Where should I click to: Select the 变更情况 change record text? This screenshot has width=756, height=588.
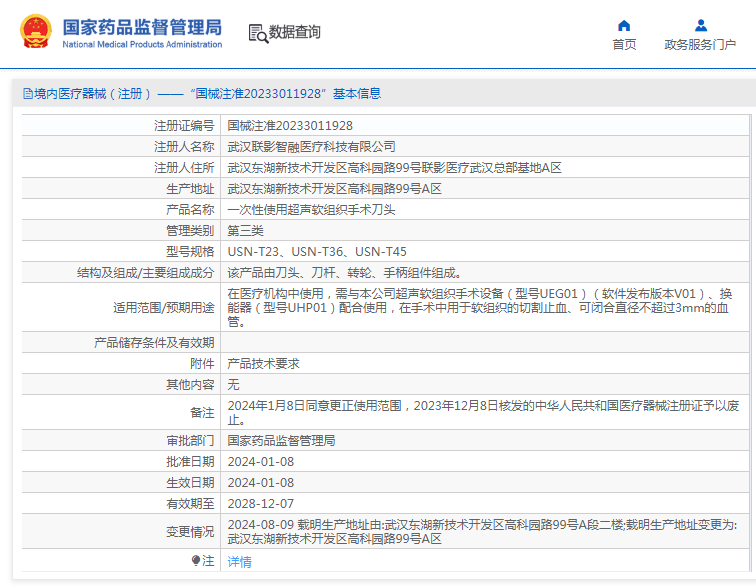pyautogui.click(x=482, y=532)
